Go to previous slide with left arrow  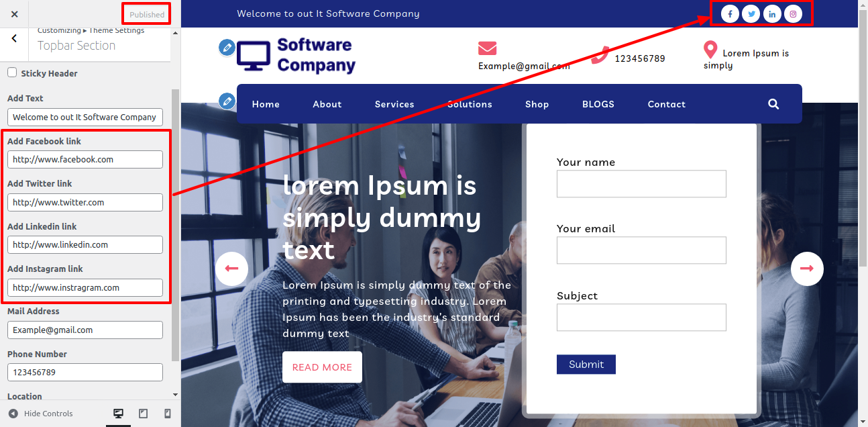pyautogui.click(x=231, y=269)
